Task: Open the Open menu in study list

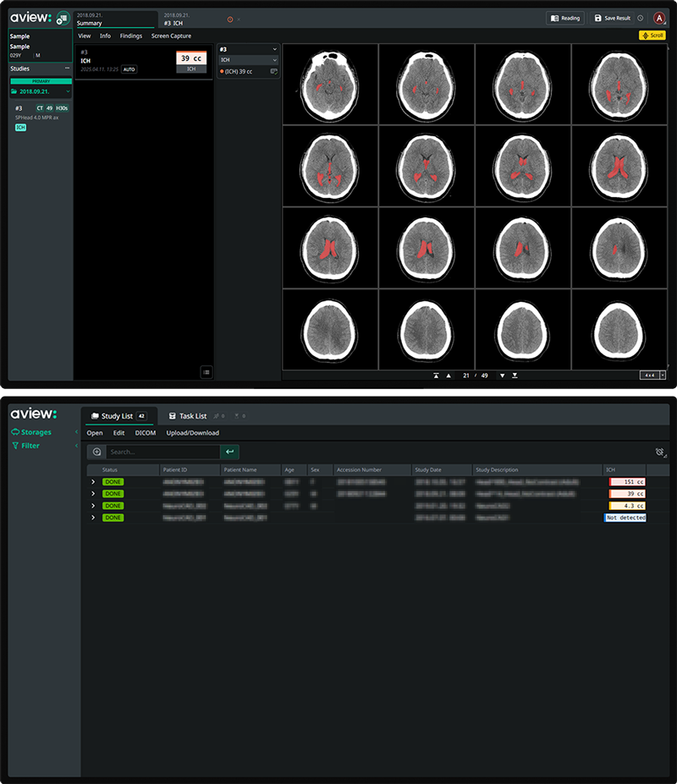Action: point(95,433)
